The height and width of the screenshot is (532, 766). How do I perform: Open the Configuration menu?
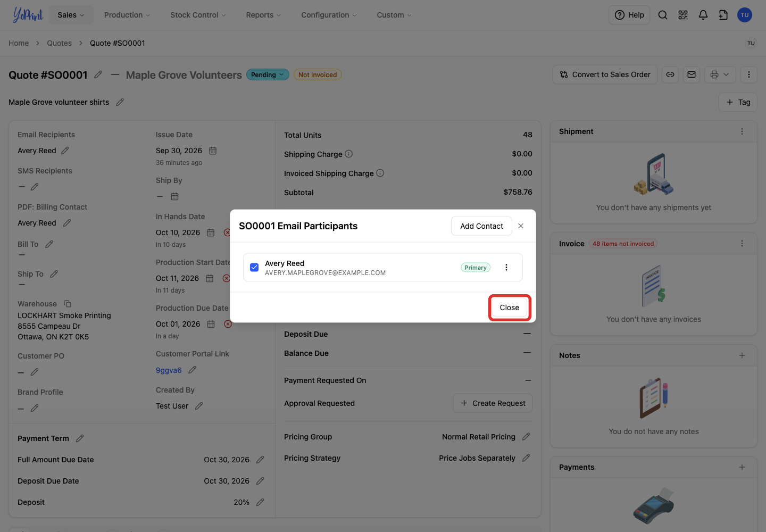tap(329, 15)
